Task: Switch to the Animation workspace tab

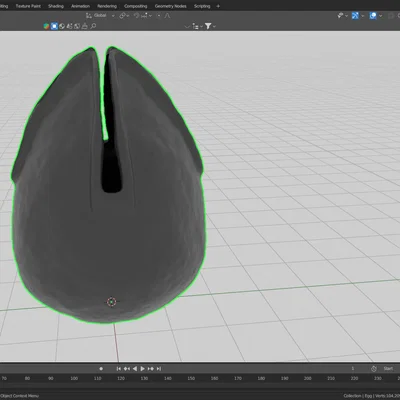Action: point(80,6)
